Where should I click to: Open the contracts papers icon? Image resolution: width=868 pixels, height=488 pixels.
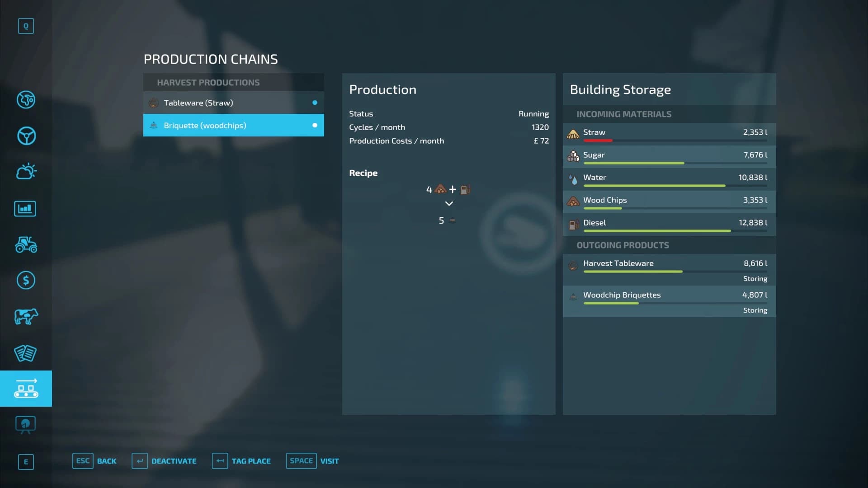click(x=25, y=353)
